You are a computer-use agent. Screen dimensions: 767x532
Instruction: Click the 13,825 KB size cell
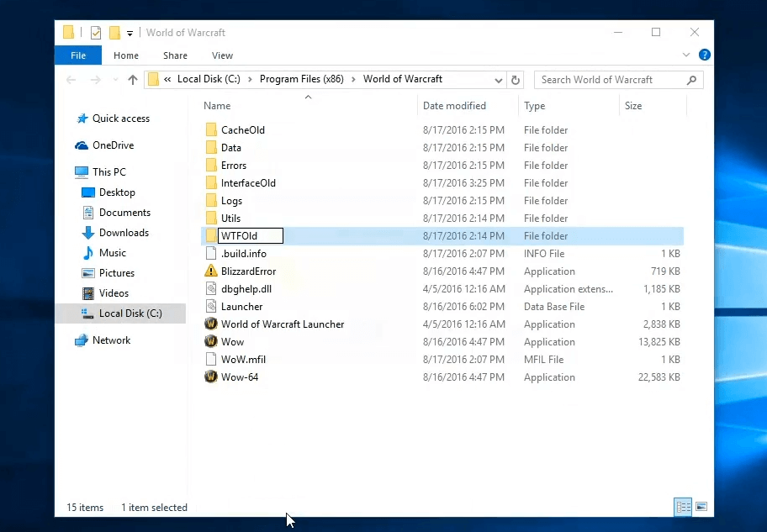tap(659, 342)
